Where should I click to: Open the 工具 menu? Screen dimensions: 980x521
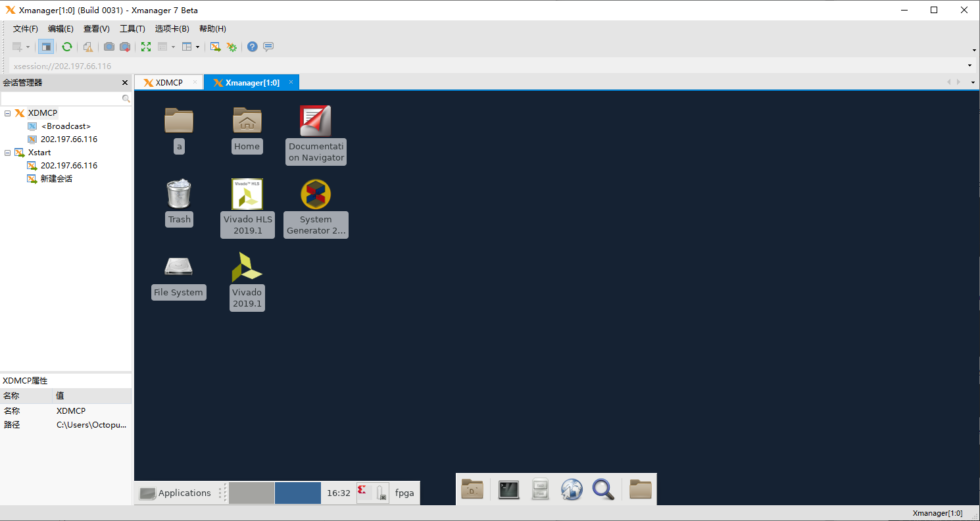point(132,28)
